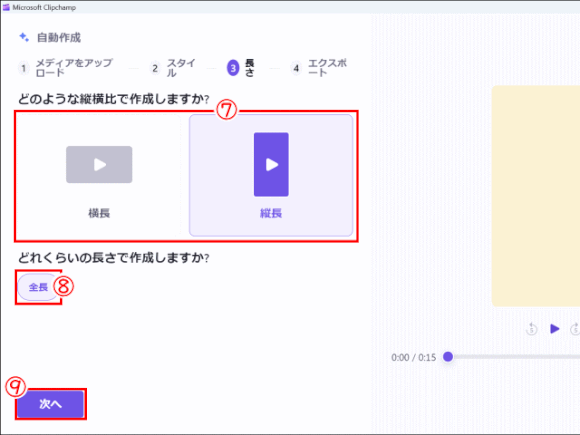Click the 'どのような縦横比で作成しますか?' heading

114,99
